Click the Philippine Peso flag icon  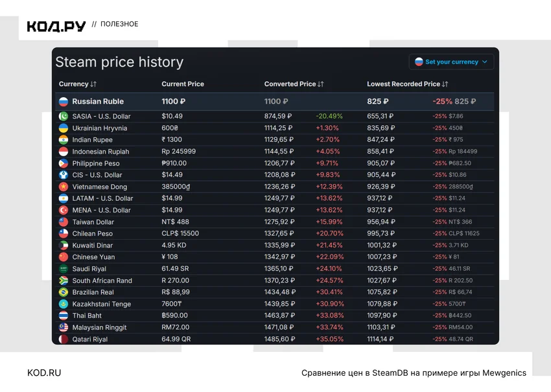64,163
